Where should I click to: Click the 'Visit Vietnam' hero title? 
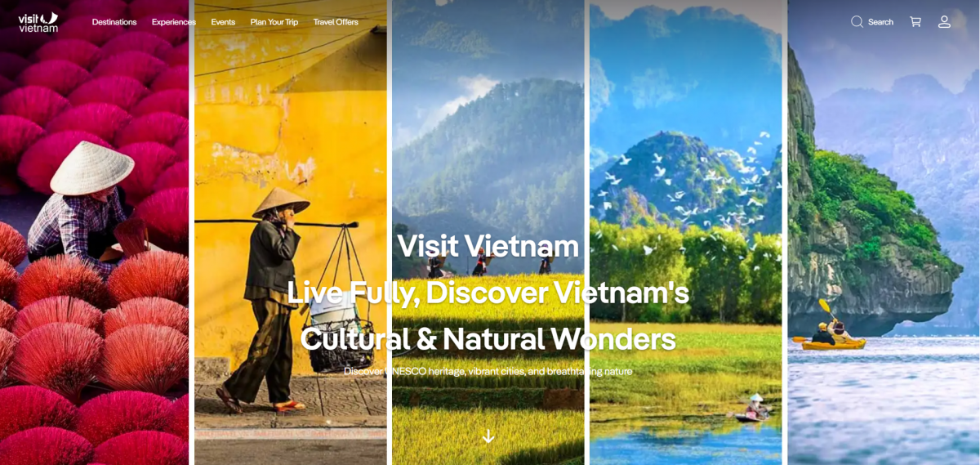[488, 246]
